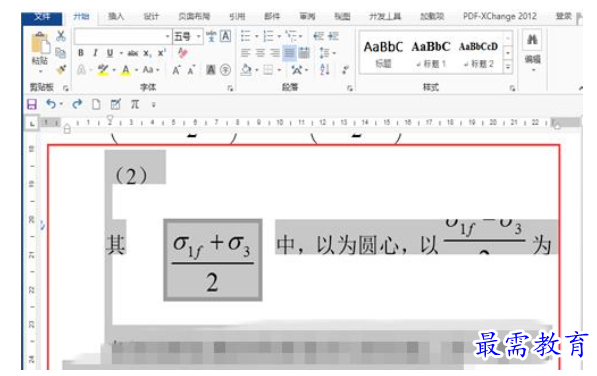
Task: Apply the 标题 style
Action: click(383, 54)
